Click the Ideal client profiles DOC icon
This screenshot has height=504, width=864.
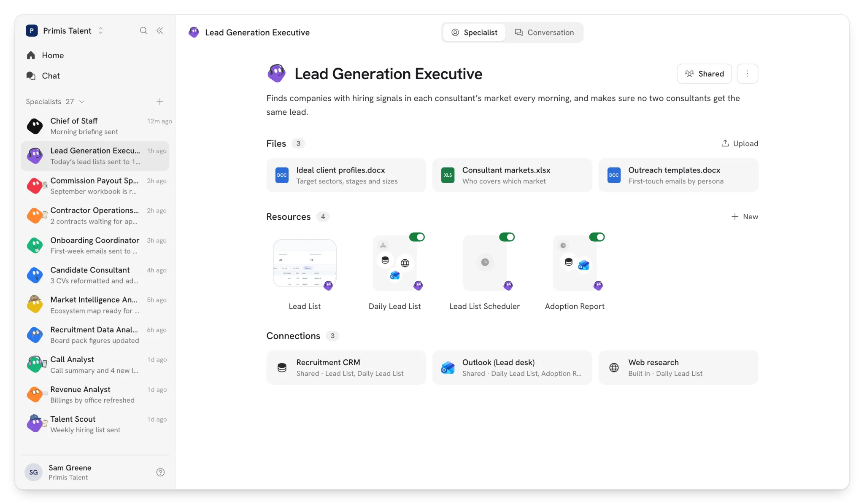(282, 175)
